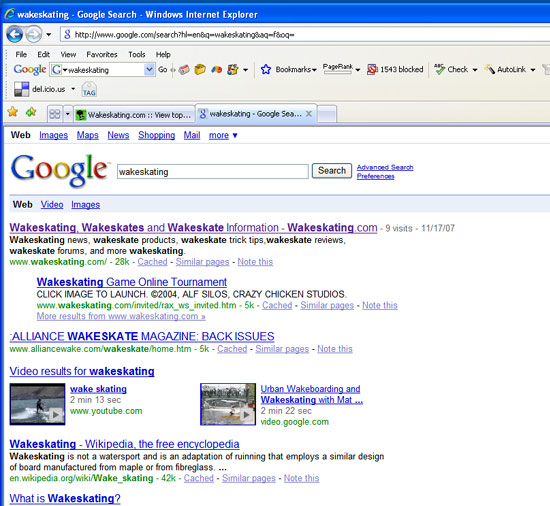
Task: Click More results from www.wakeskating.com
Action: (x=121, y=316)
